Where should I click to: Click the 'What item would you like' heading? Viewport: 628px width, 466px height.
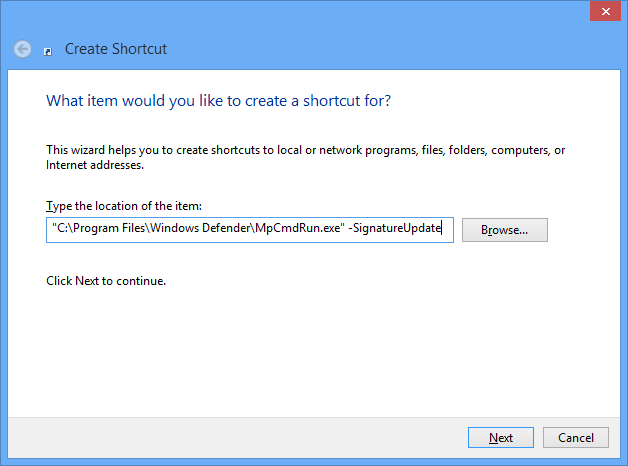click(218, 101)
